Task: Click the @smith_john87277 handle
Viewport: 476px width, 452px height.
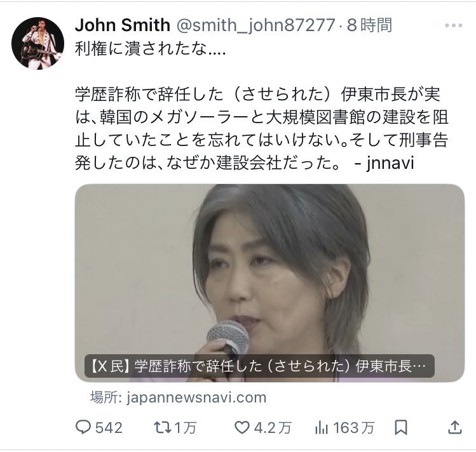Action: pyautogui.click(x=255, y=25)
